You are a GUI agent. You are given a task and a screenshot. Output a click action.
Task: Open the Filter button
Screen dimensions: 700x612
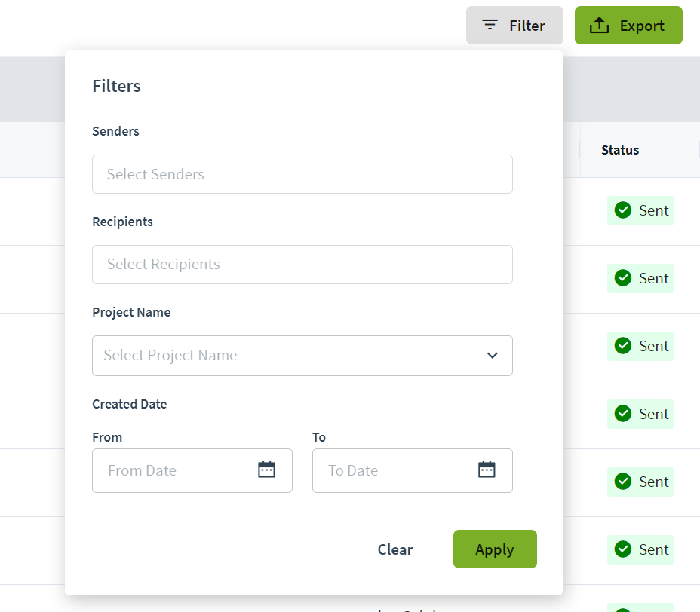coord(514,26)
